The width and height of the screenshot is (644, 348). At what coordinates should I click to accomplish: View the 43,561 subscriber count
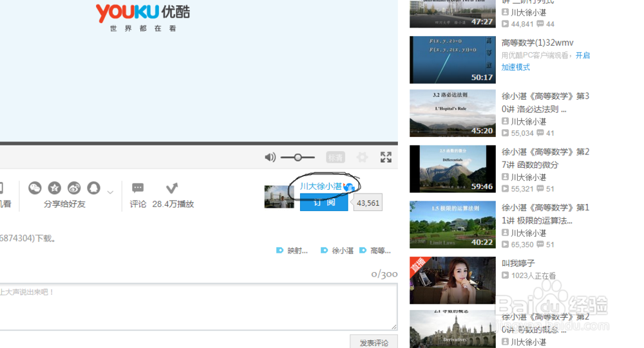point(368,203)
